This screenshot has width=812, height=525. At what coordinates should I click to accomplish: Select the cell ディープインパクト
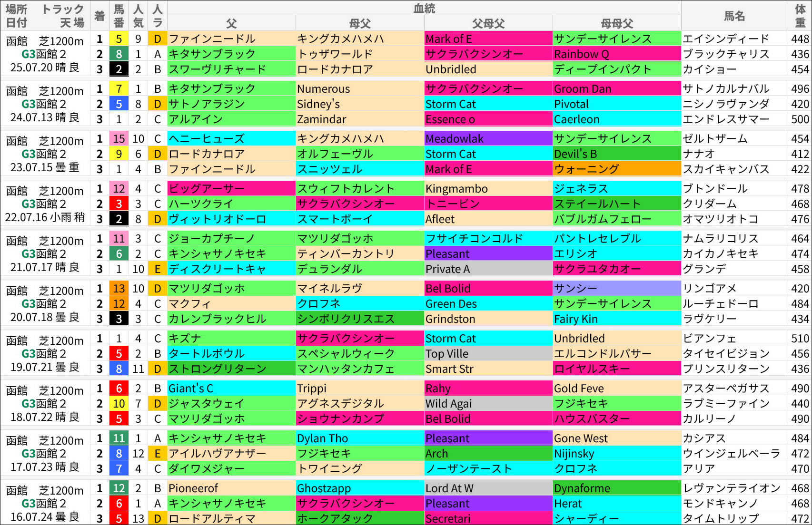coord(617,69)
